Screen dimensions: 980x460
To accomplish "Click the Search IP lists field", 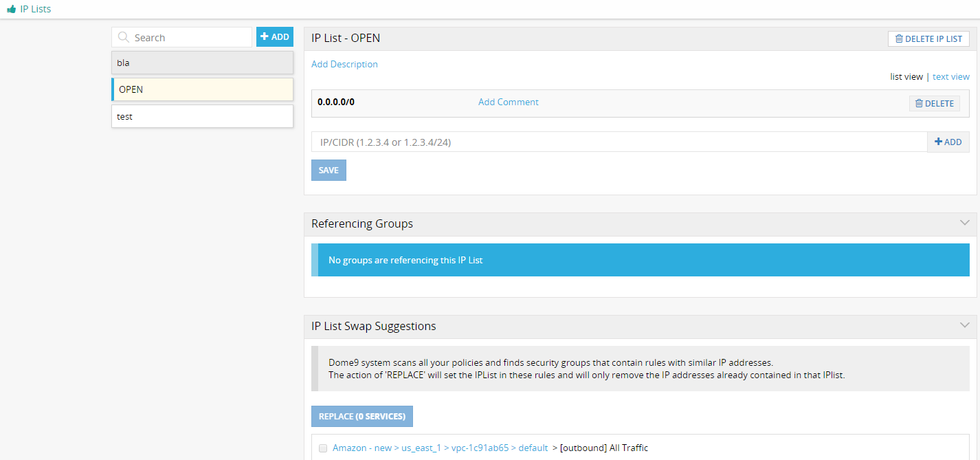I will pyautogui.click(x=181, y=37).
